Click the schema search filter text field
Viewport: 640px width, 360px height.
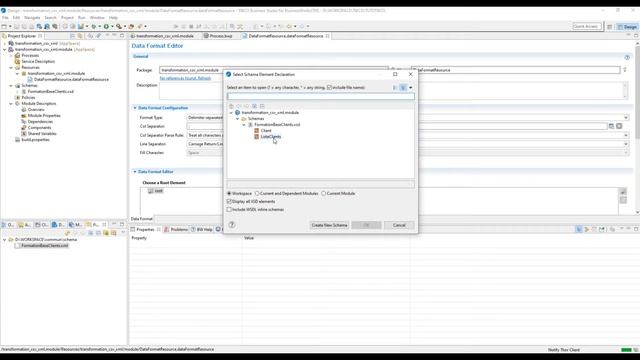coord(320,96)
